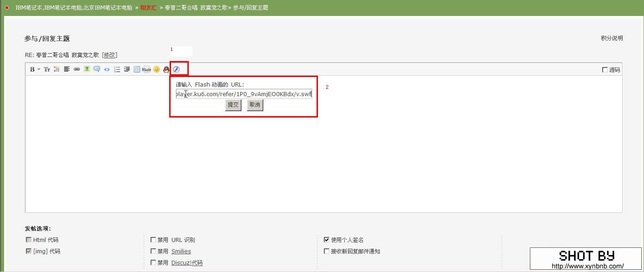Click the numbered list icon
The width and height of the screenshot is (644, 272).
tap(117, 69)
